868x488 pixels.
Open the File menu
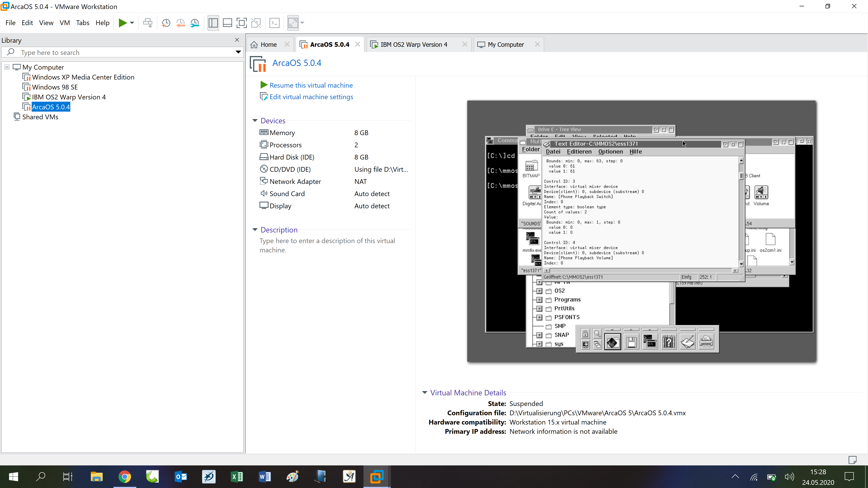click(x=10, y=23)
